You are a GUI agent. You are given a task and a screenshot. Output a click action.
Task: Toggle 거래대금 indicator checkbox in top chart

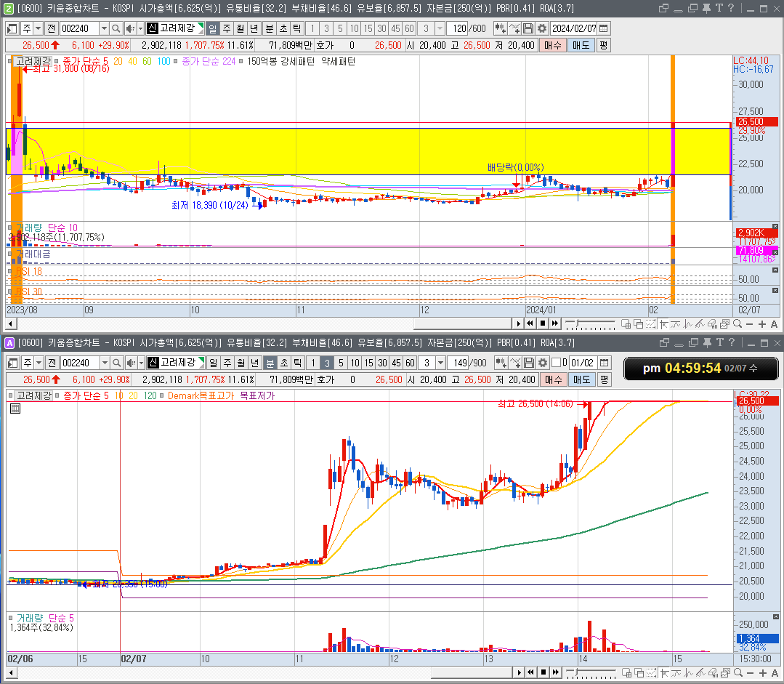click(10, 254)
